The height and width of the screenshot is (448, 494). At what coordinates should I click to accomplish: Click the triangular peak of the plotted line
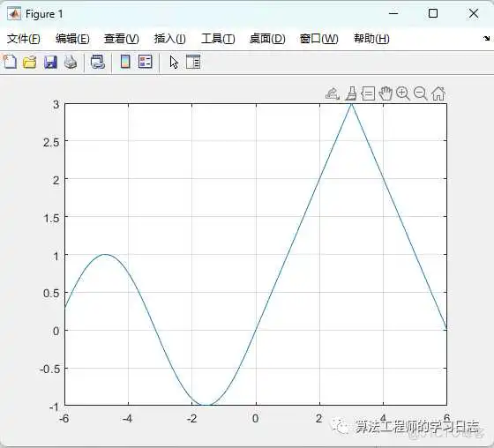[352, 104]
